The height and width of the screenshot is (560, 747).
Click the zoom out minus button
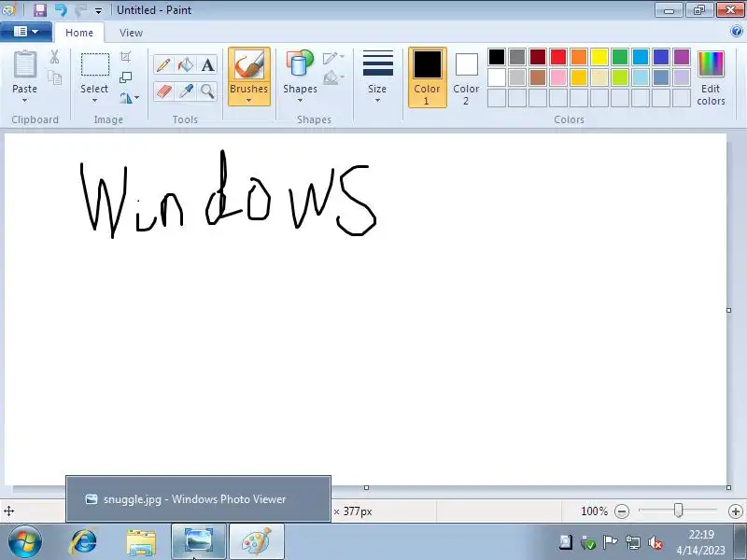click(622, 511)
